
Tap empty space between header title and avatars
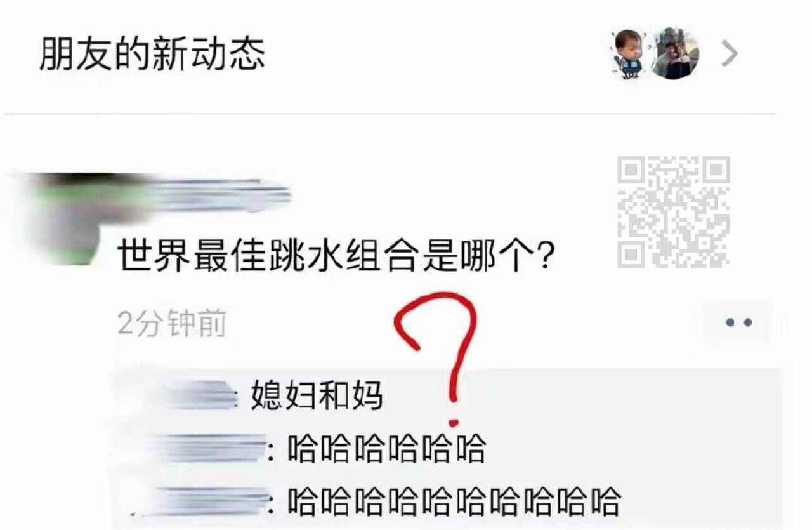[x=438, y=55]
